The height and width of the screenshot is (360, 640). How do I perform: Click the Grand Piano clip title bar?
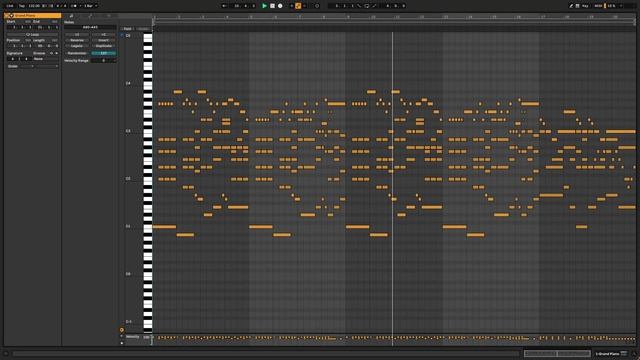(x=33, y=16)
